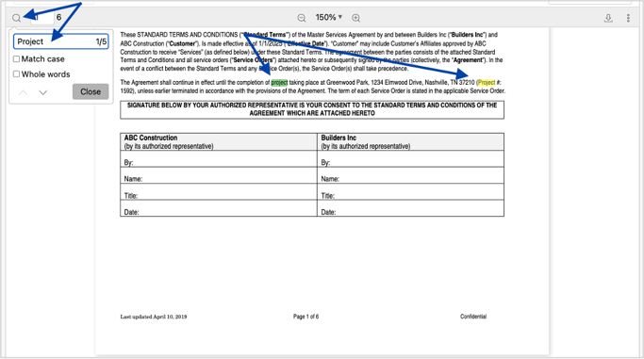Viewport: 644px width, 359px height.
Task: Click the search field containing Project
Action: [60, 41]
